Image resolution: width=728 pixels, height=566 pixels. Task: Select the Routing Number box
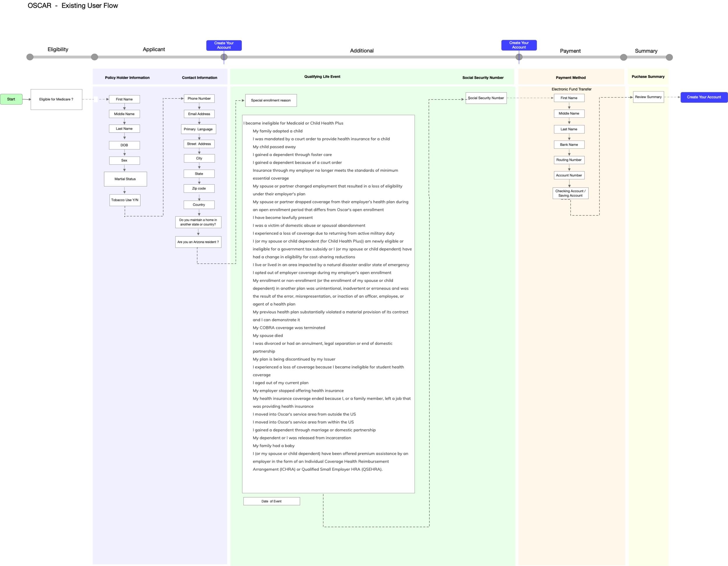tap(569, 160)
